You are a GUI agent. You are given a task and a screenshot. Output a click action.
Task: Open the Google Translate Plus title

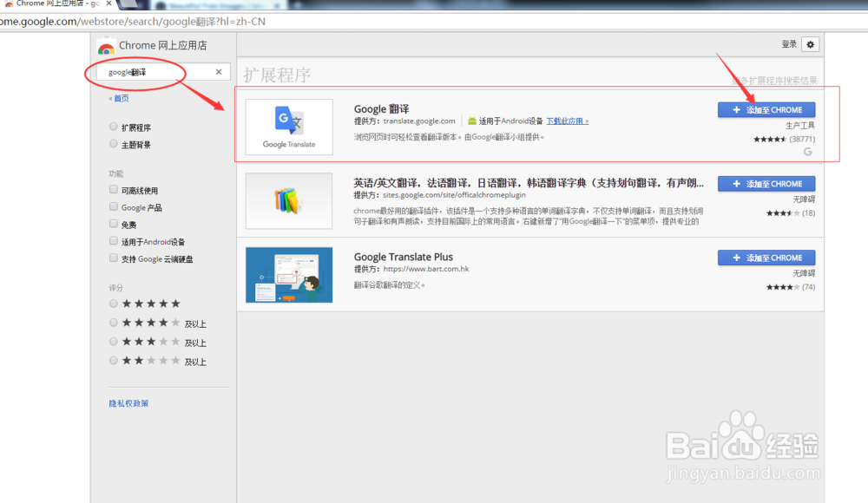tap(403, 257)
